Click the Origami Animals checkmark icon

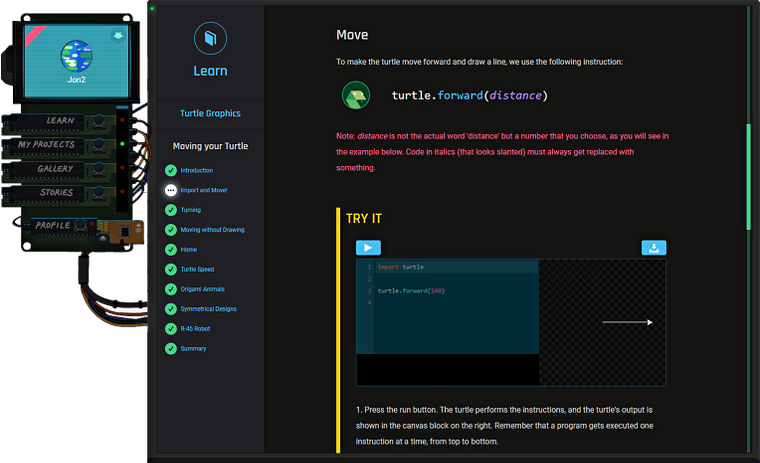tap(171, 289)
